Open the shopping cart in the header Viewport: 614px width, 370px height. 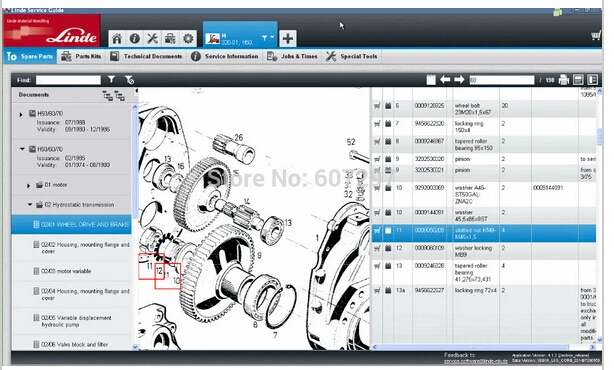(596, 36)
